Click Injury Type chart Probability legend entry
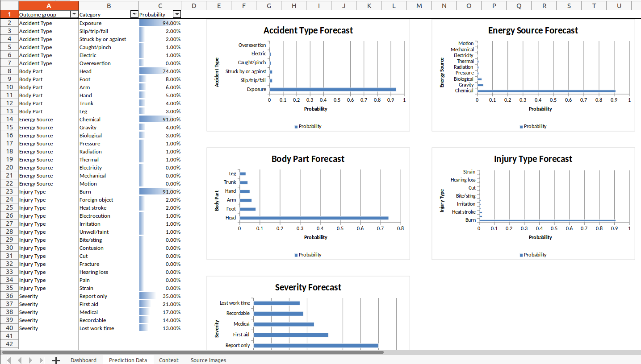This screenshot has width=641, height=364. tap(533, 255)
